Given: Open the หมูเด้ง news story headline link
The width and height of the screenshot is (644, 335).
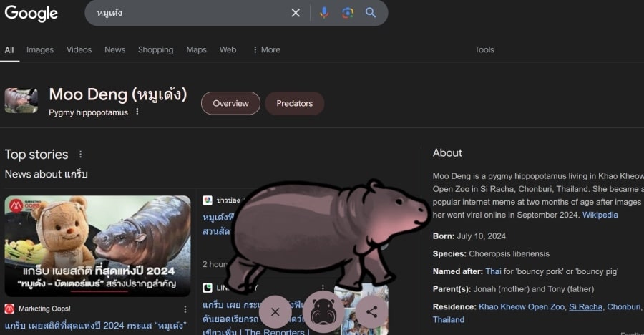Looking at the screenshot, I should click(216, 225).
